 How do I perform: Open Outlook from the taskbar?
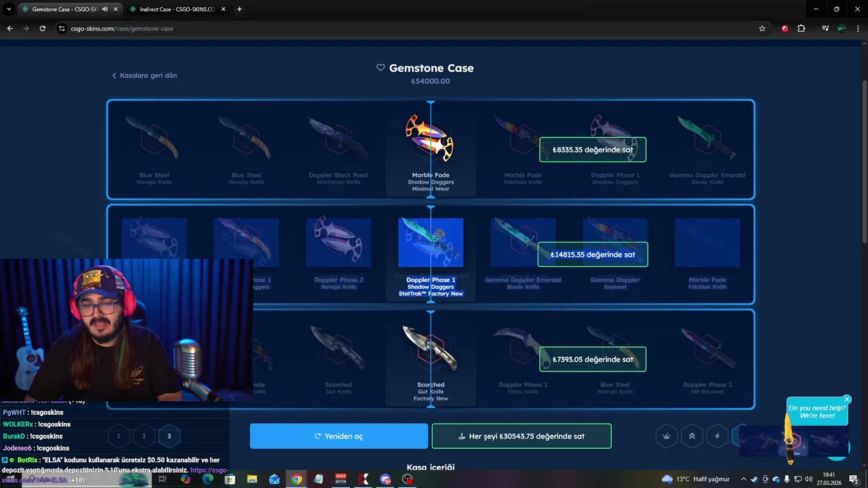(274, 479)
